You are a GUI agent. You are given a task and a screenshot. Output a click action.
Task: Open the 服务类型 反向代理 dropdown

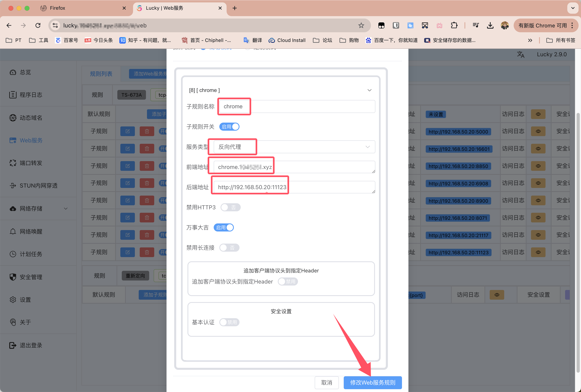click(x=294, y=147)
